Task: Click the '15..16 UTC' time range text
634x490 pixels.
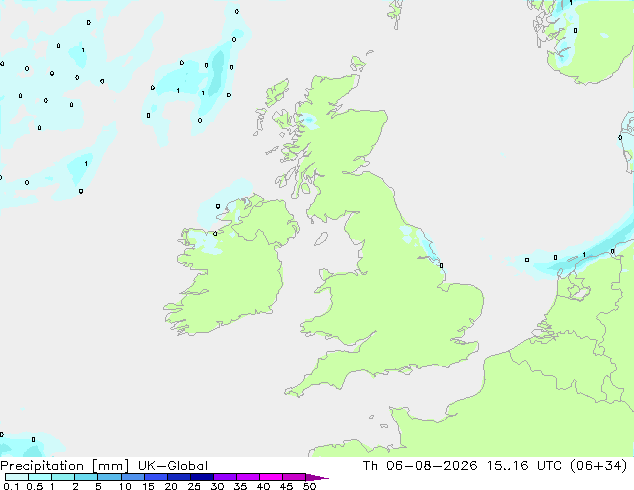Action: click(524, 466)
